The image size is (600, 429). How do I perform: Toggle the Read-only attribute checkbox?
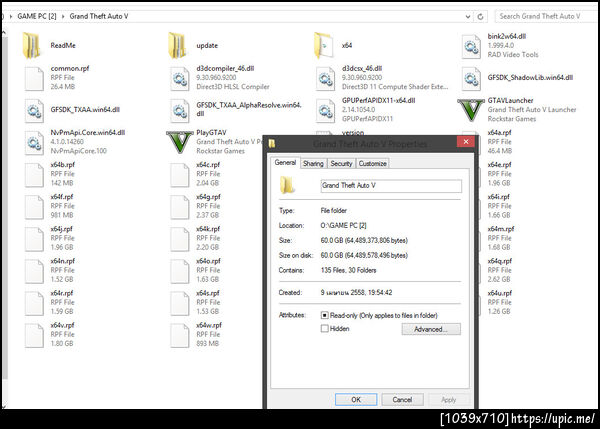(324, 315)
